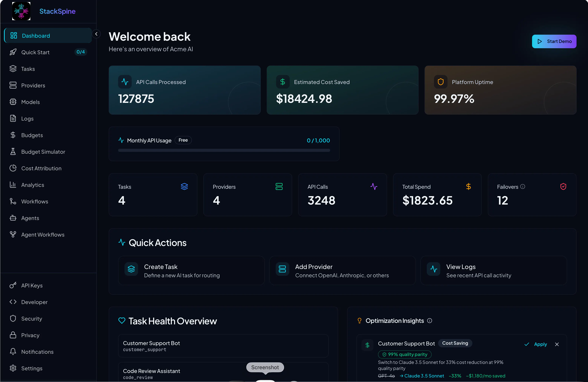Click the StackSpine logo image
This screenshot has width=588, height=382.
pos(21,11)
